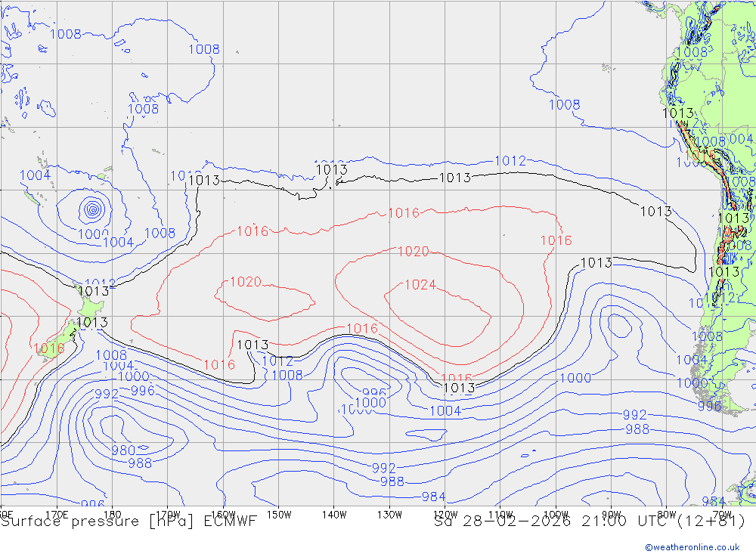Click the 110W longitude axis label

500,515
